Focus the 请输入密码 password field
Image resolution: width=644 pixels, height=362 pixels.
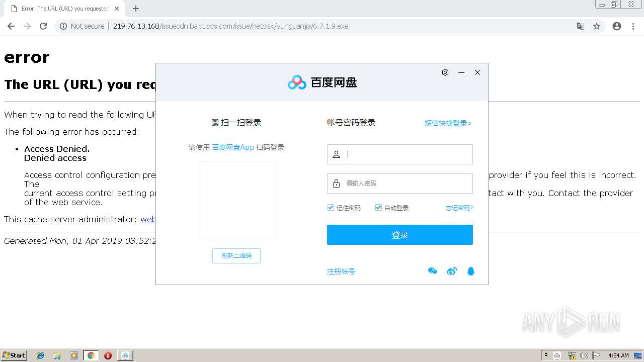(x=400, y=184)
